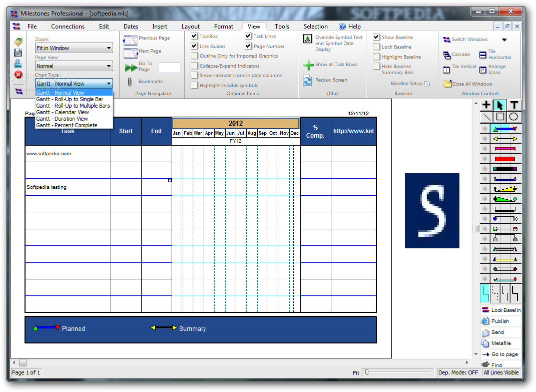The width and height of the screenshot is (536, 392).
Task: Click the printer icon in left toolbar
Action: pyautogui.click(x=18, y=63)
